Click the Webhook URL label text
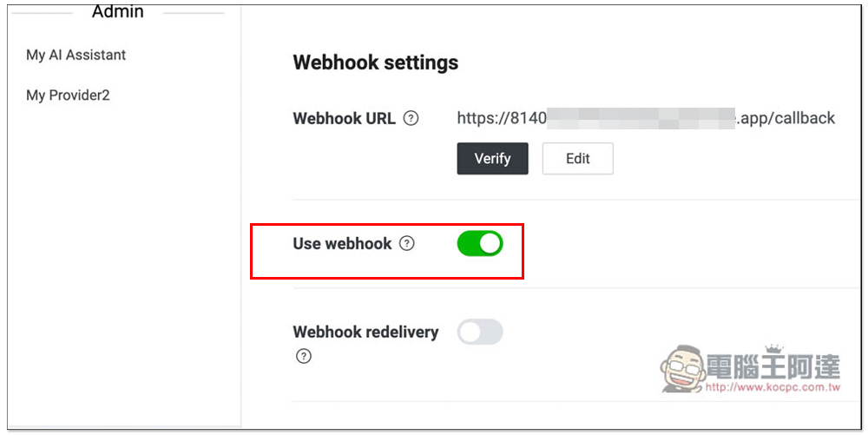 [x=344, y=119]
